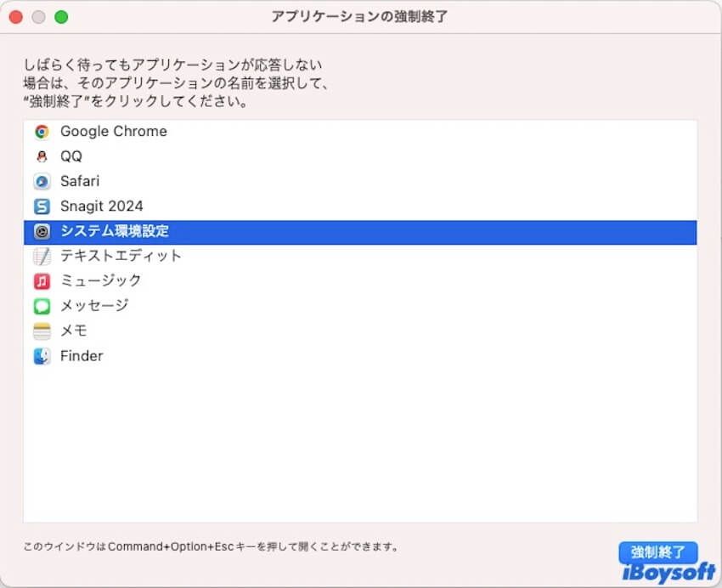Click the テキストエディット pen icon

(x=41, y=256)
